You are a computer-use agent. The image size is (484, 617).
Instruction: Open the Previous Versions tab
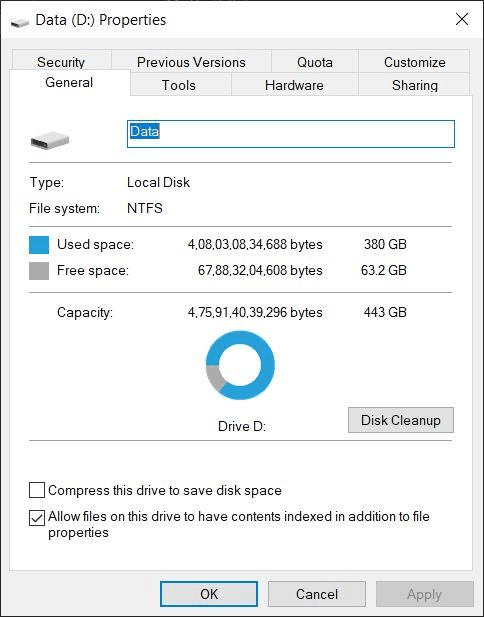coord(191,62)
